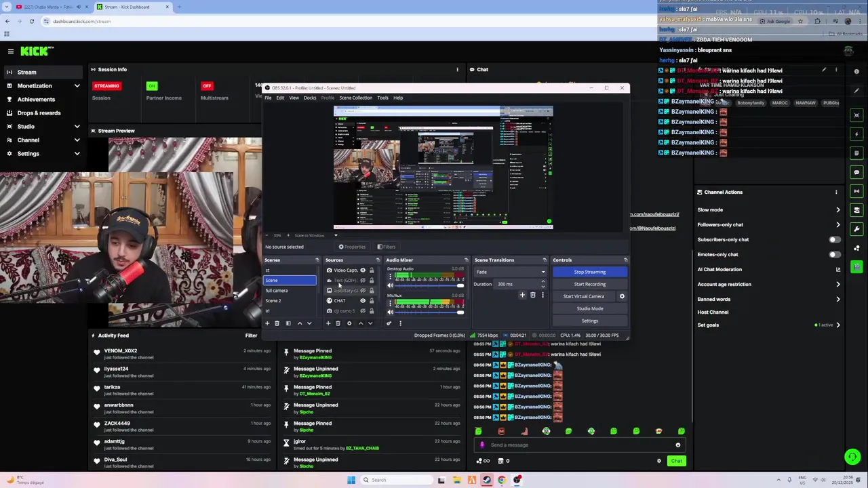The image size is (868, 488).
Task: Enter Studio Mode in OBS
Action: coord(589,308)
